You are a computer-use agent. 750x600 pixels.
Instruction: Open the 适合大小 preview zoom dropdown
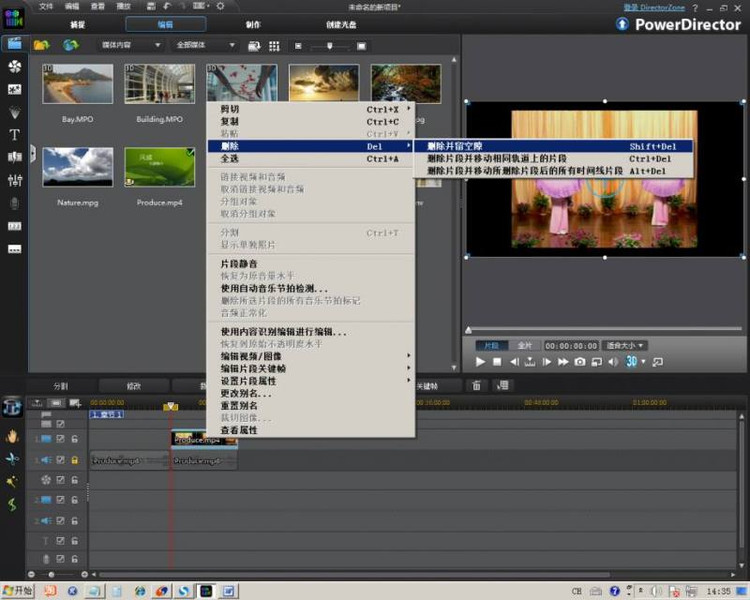[626, 345]
